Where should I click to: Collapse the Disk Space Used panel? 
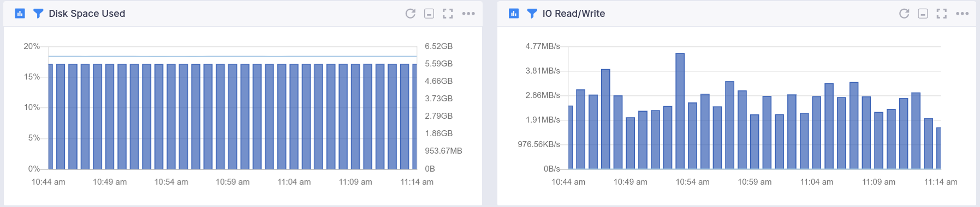tap(429, 14)
